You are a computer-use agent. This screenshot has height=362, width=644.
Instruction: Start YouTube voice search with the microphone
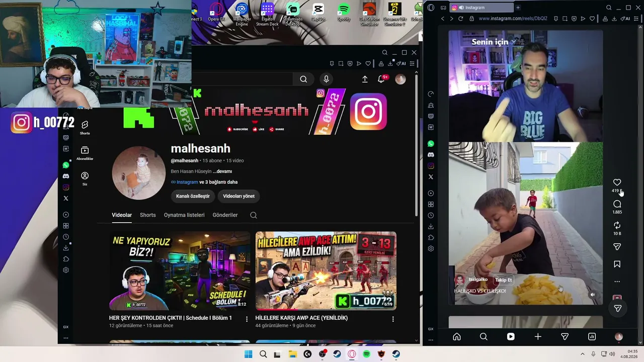(x=326, y=79)
